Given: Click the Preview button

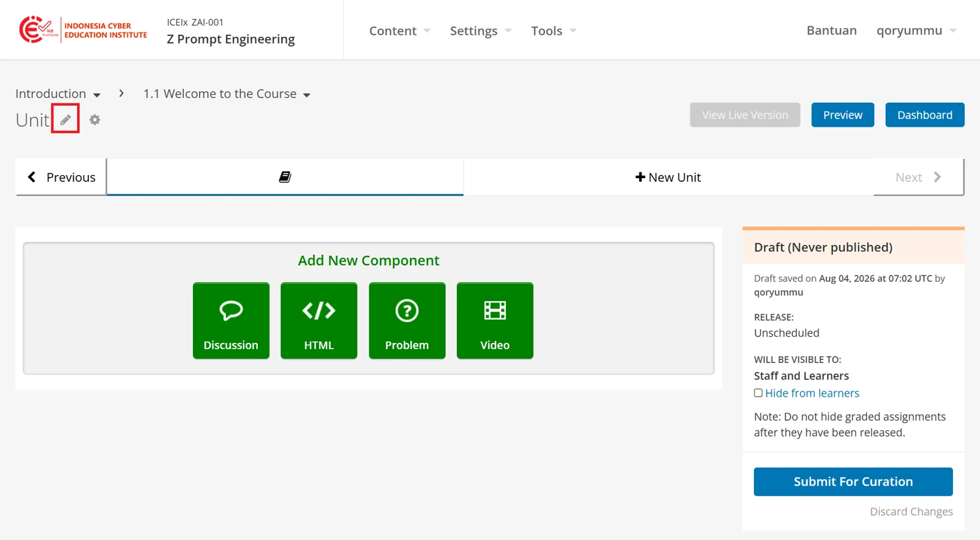Looking at the screenshot, I should point(843,115).
